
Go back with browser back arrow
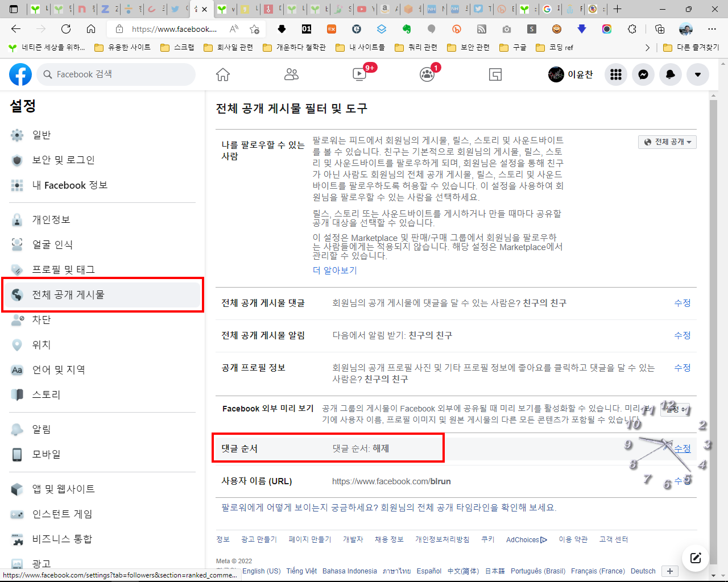(x=16, y=29)
